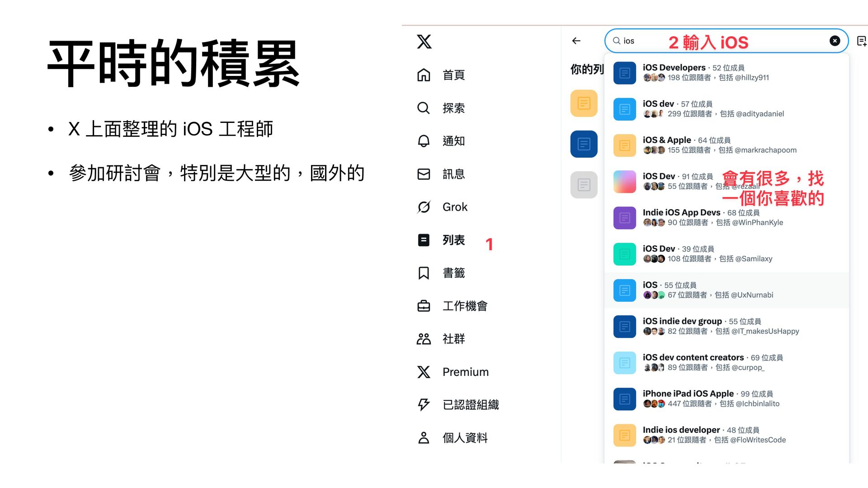Click the iOS Dev 39 位成員 green icon

coord(625,254)
